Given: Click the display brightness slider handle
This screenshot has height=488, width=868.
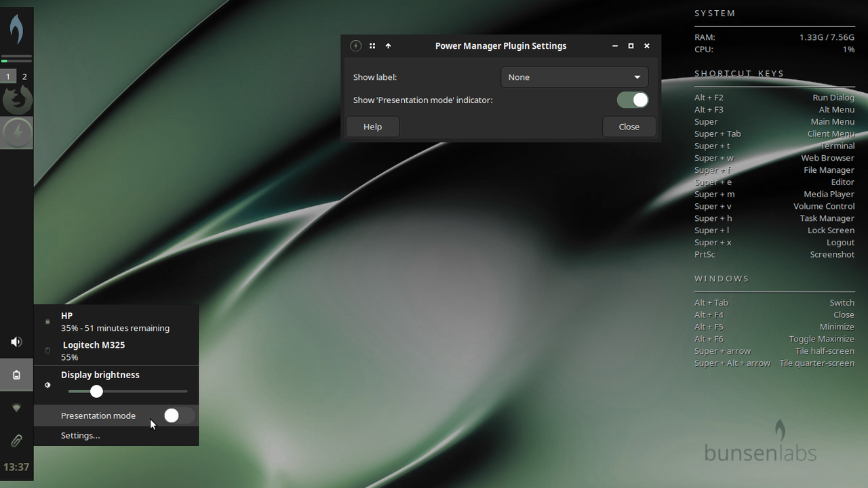Looking at the screenshot, I should click(96, 391).
